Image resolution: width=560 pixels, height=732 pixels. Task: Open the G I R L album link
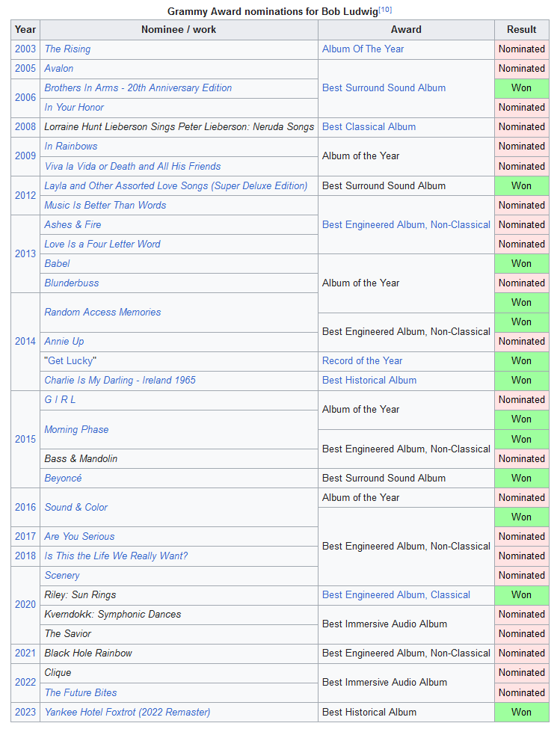point(60,400)
